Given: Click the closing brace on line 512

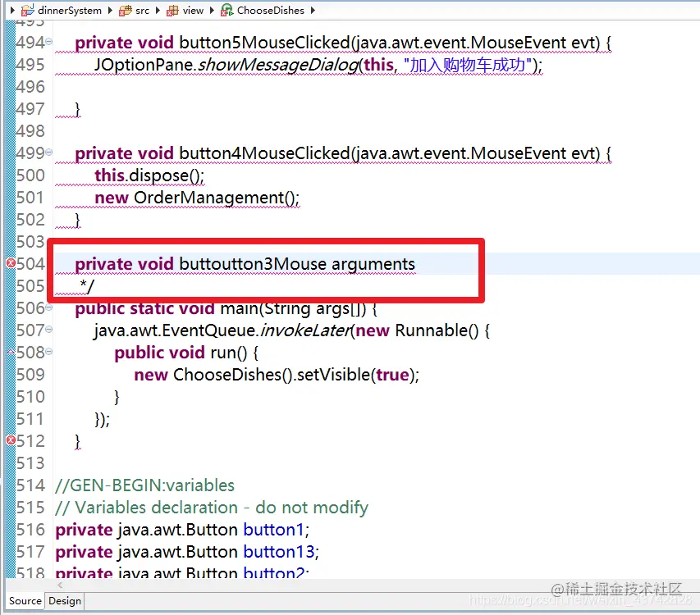Looking at the screenshot, I should [x=78, y=441].
